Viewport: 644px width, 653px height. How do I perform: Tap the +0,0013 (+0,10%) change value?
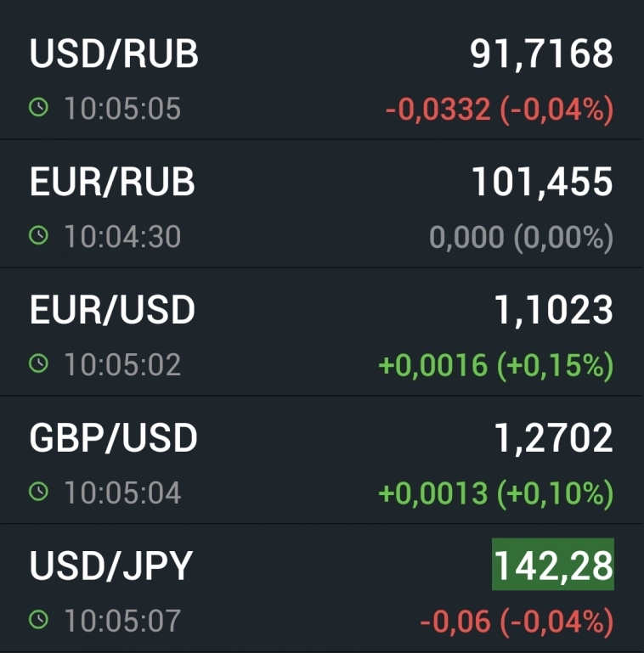[495, 493]
